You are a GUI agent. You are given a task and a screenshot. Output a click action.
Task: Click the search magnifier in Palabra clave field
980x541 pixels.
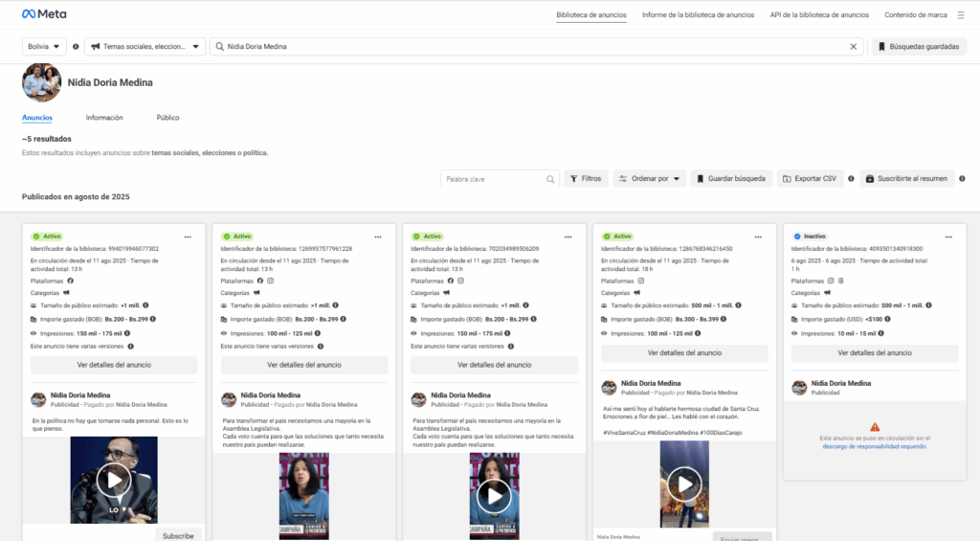(550, 179)
